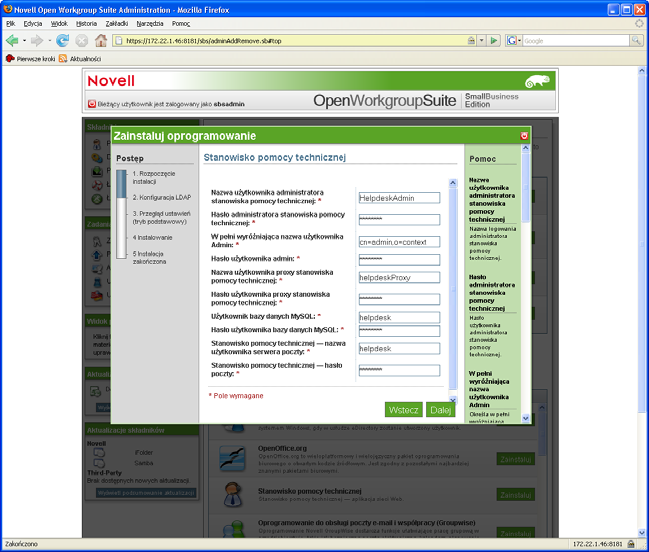This screenshot has width=649, height=552.
Task: Click Wyświetl podsumowanie aktualizacji button
Action: pos(146,493)
